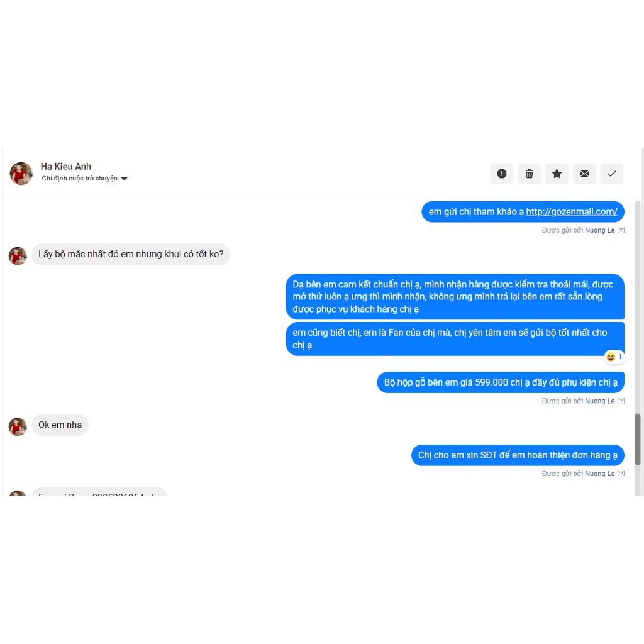Click [?] help beside first 'Được gửi bởi'
Viewport: 644px width, 644px height.
[x=621, y=230]
